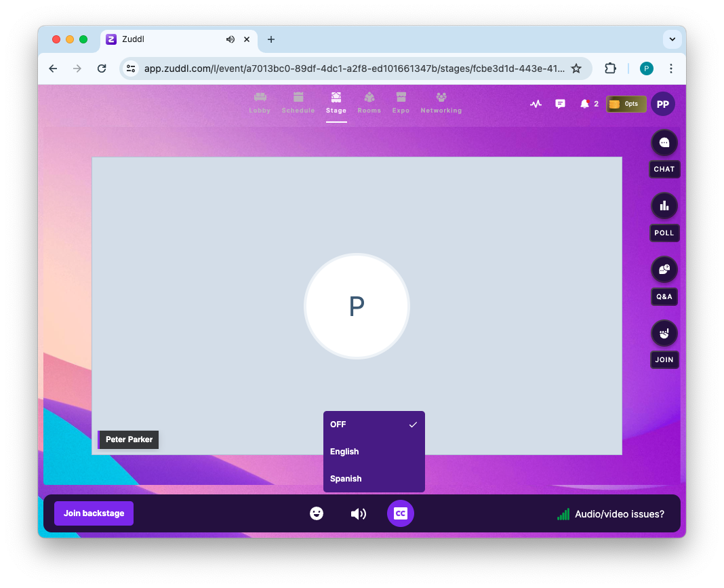Toggle the CC closed captions button
This screenshot has height=588, width=724.
pyautogui.click(x=401, y=513)
